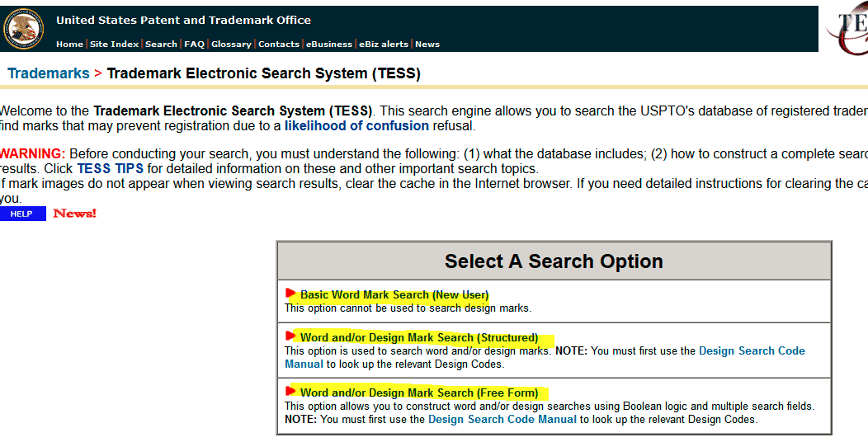
Task: Select Basic Word Mark Search (New User)
Action: point(394,295)
